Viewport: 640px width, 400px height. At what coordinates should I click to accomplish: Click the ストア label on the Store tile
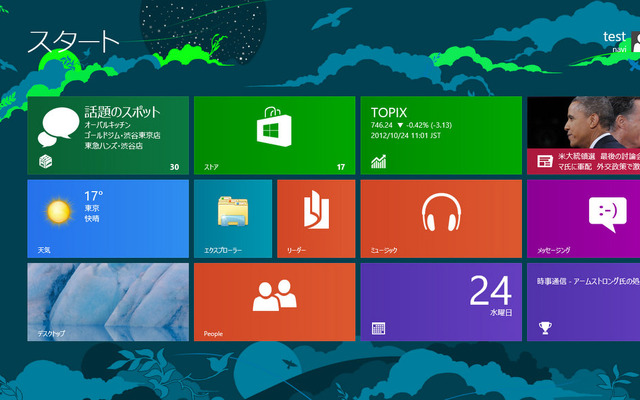211,167
